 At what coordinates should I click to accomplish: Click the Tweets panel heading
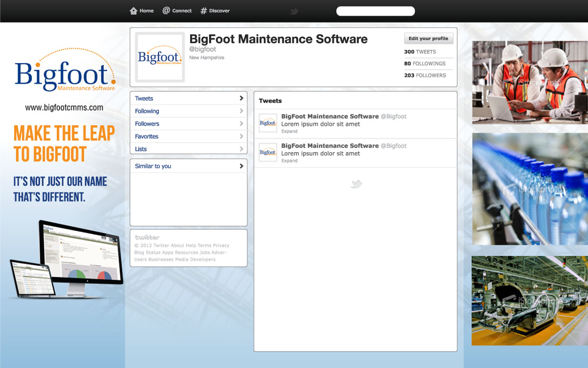coord(270,101)
